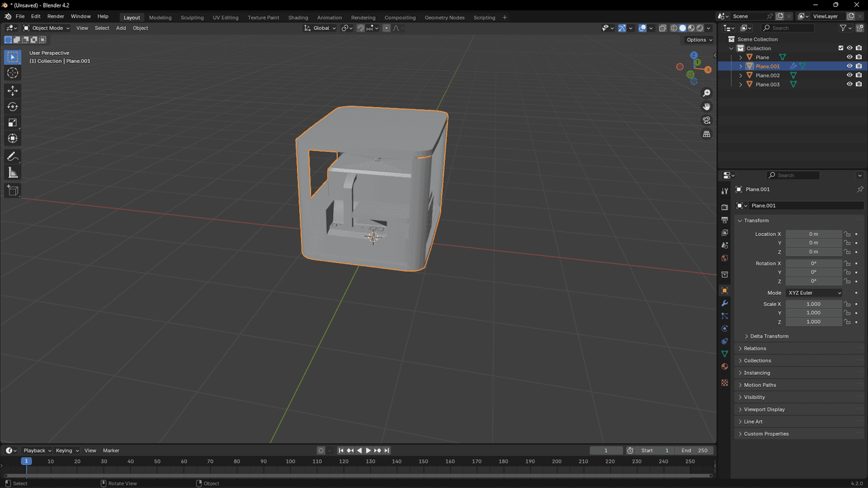Hide Plane.002 in viewport
This screenshot has width=868, height=488.
(x=849, y=75)
